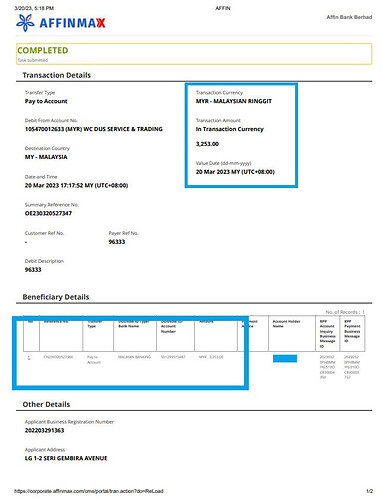This screenshot has width=382, height=500.
Task: Open the affinmax.com URL in the footer
Action: coord(89,491)
